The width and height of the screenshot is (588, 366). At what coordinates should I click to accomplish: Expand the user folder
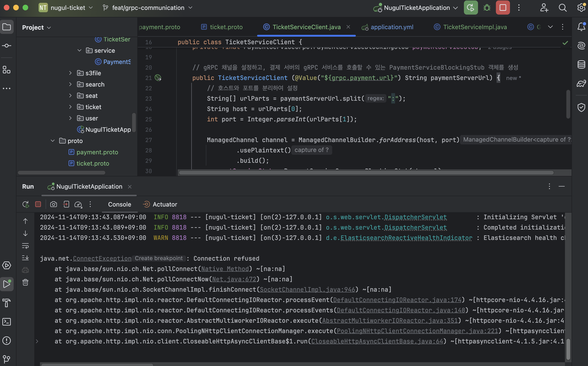(x=70, y=118)
